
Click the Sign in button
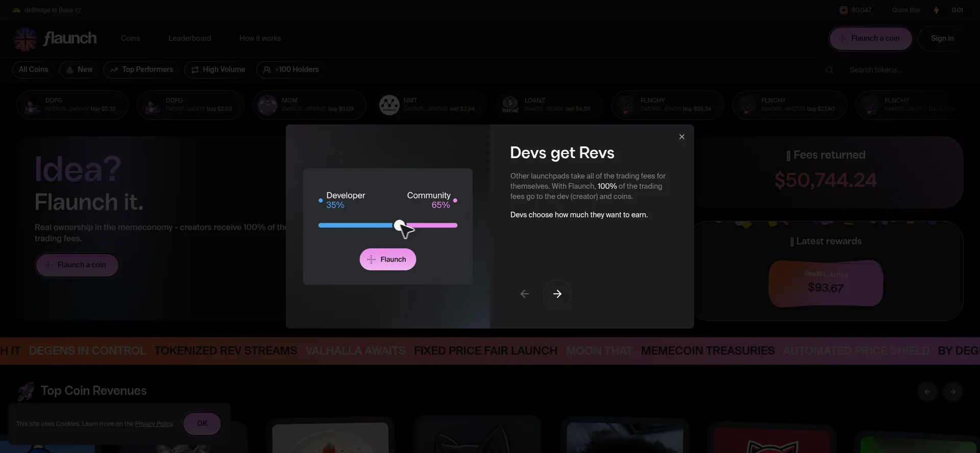click(x=942, y=39)
